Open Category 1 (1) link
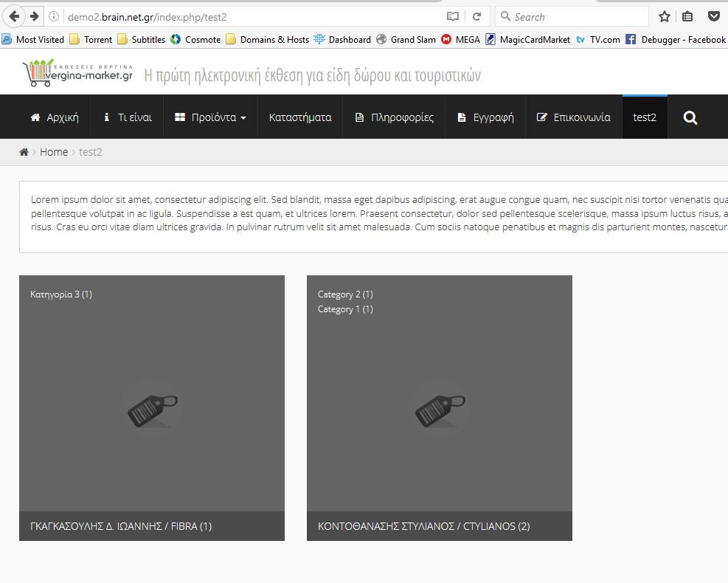 coord(345,309)
